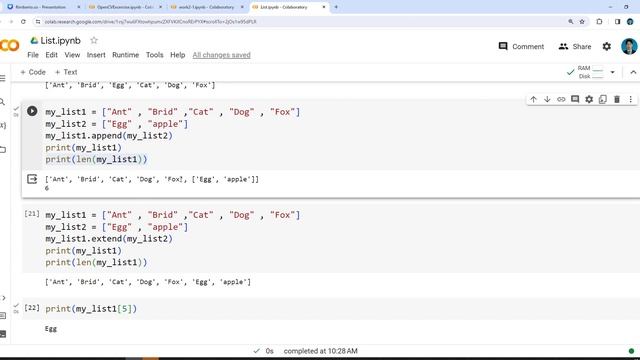Move cell up with arrow icon
The height and width of the screenshot is (360, 640).
533,99
